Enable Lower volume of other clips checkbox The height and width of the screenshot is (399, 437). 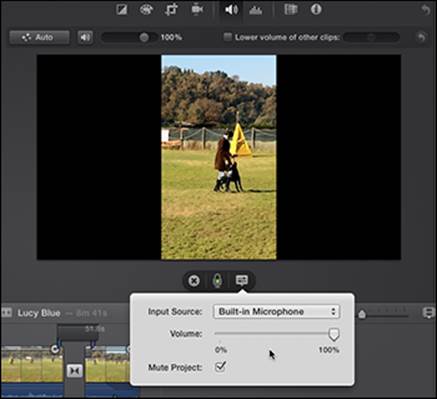pos(228,37)
